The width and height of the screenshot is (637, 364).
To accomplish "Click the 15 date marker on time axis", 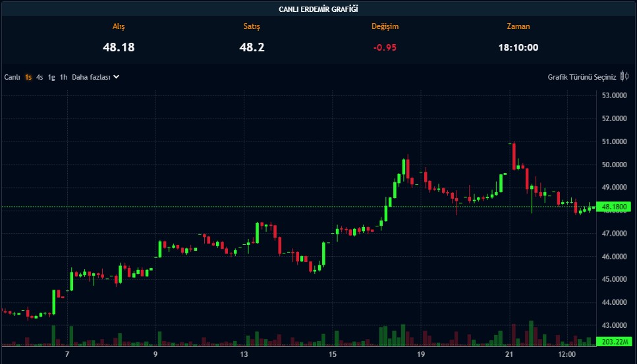I will tap(333, 355).
